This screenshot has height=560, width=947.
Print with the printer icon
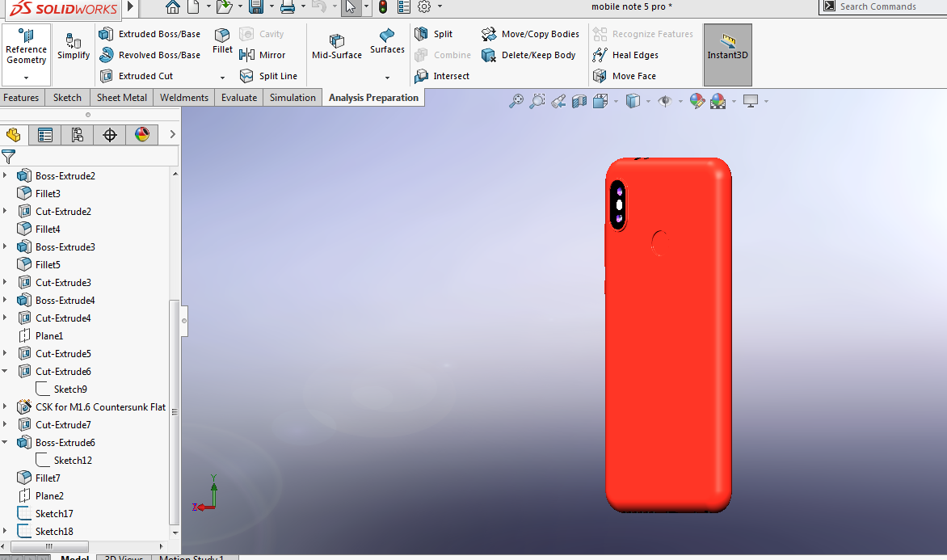tap(288, 6)
